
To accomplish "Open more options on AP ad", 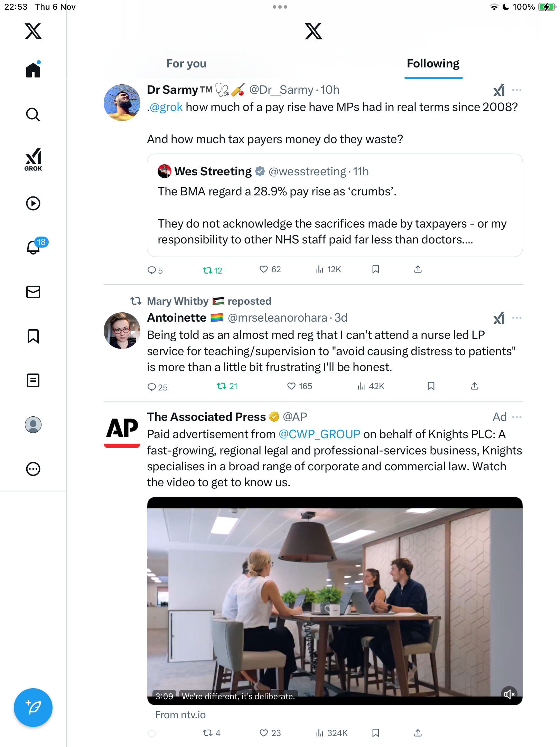I will click(517, 417).
